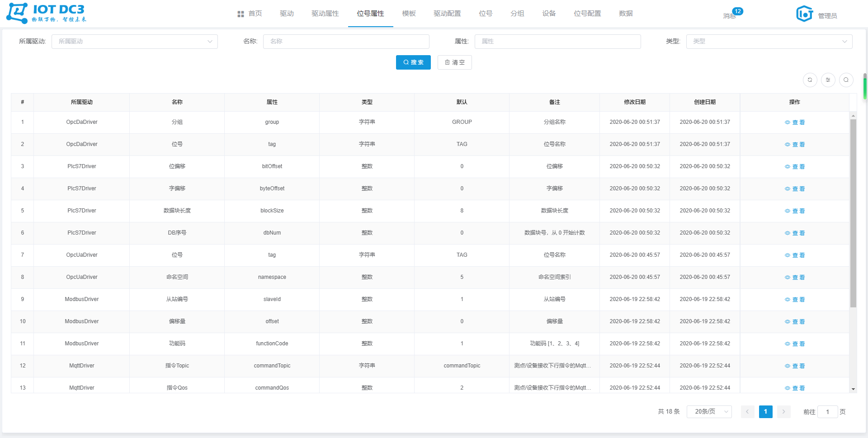Click the table scrollbar down arrow

pyautogui.click(x=853, y=389)
